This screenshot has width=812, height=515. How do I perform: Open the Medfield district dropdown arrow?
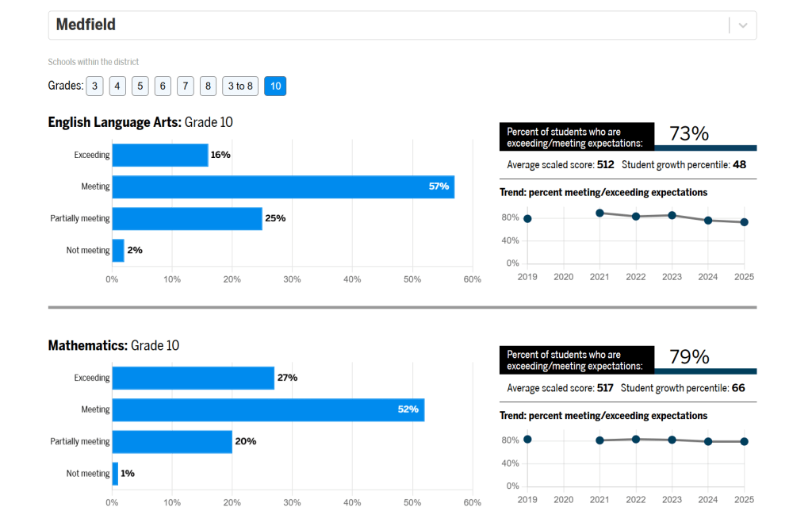coord(743,25)
